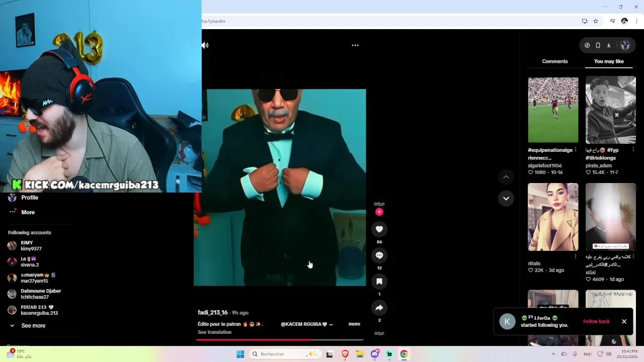Image resolution: width=644 pixels, height=362 pixels.
Task: Share the video with the arrow icon
Action: (379, 308)
